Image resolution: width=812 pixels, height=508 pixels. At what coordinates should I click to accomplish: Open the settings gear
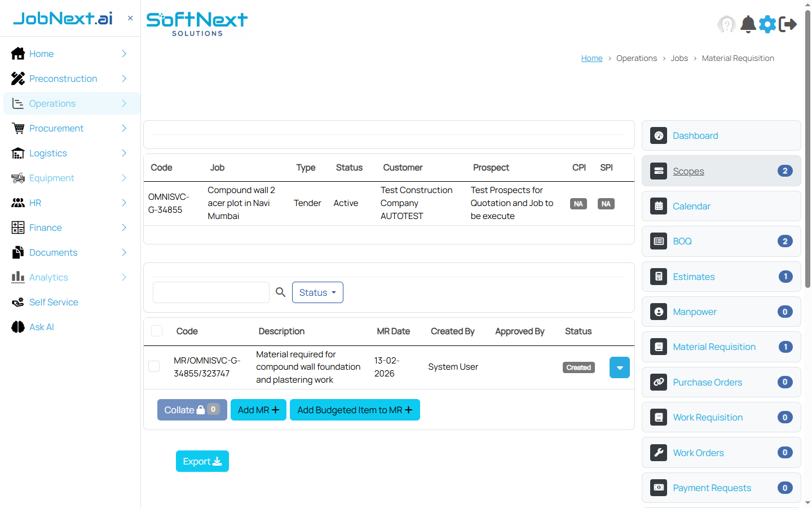[x=767, y=24]
